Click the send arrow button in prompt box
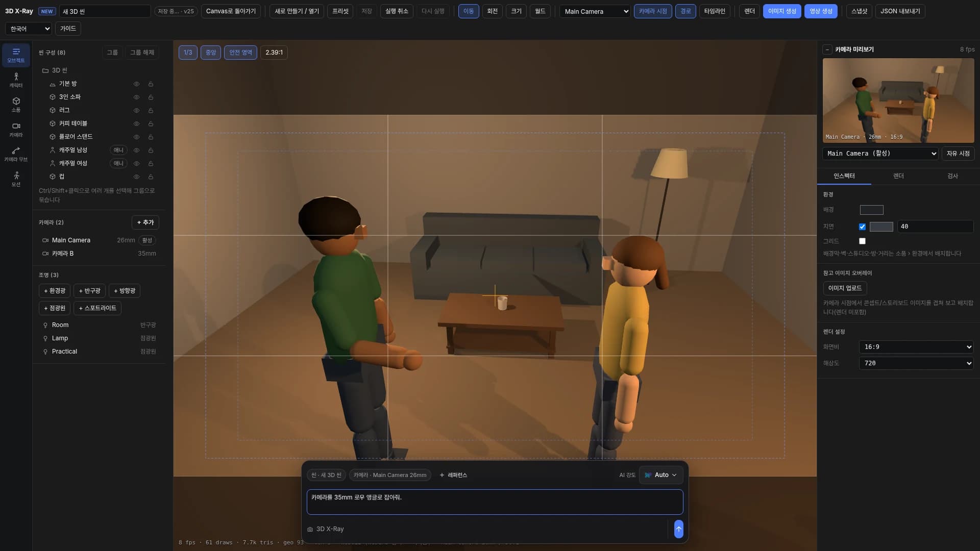Viewport: 980px width, 551px height. point(678,529)
